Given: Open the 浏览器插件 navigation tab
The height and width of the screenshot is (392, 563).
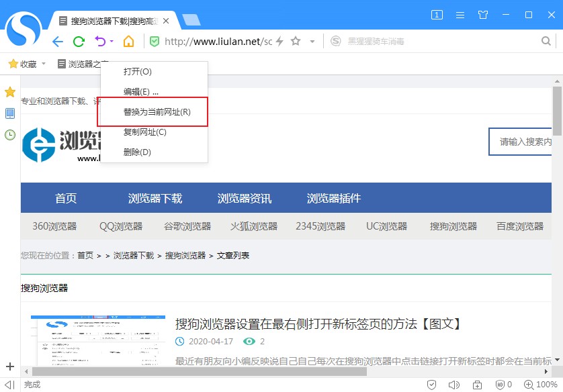Looking at the screenshot, I should tap(333, 198).
